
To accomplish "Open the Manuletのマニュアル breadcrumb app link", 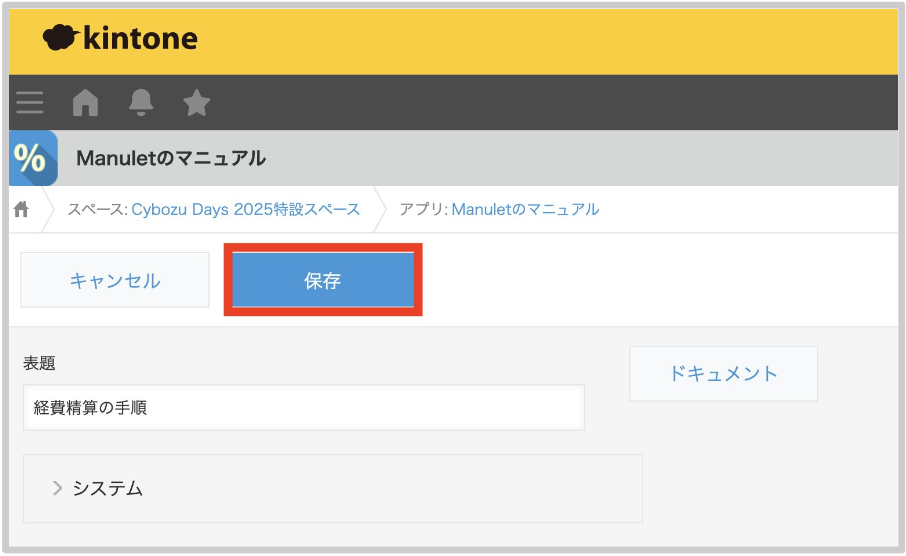I will (x=525, y=210).
